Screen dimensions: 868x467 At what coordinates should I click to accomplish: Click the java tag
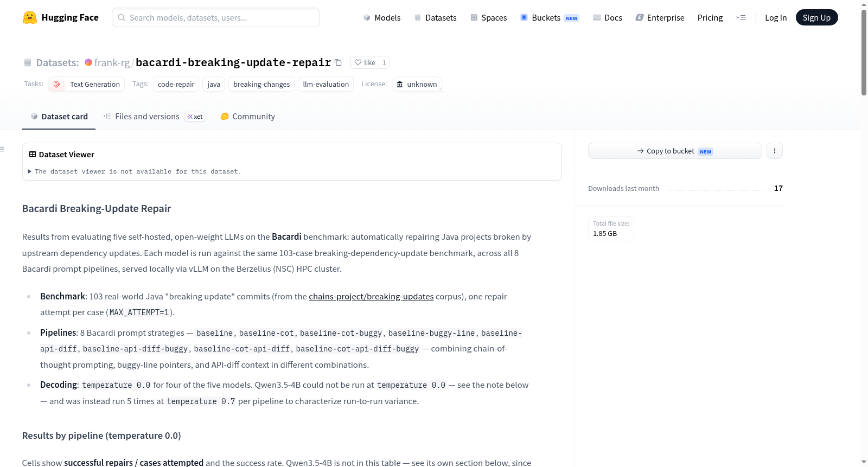click(x=214, y=84)
